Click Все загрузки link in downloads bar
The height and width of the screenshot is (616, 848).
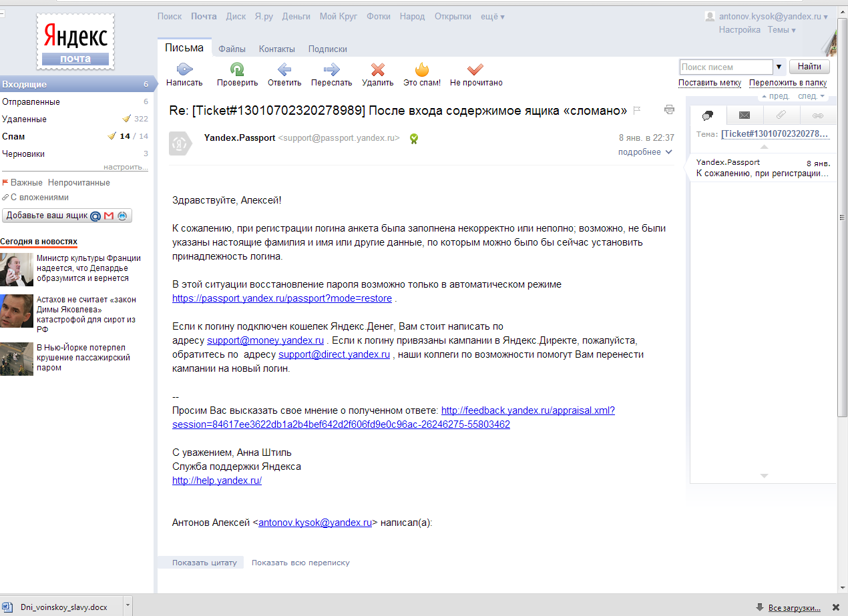(795, 607)
